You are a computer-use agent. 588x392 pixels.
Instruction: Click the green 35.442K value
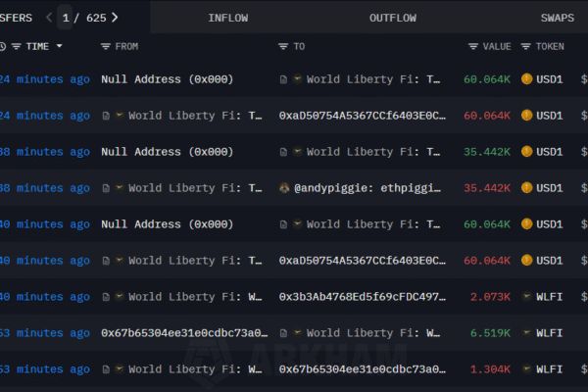point(490,152)
